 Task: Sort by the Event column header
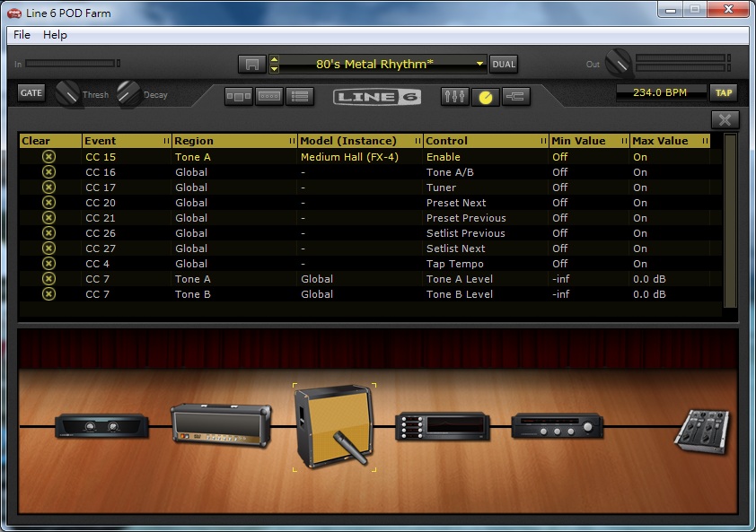click(x=127, y=141)
